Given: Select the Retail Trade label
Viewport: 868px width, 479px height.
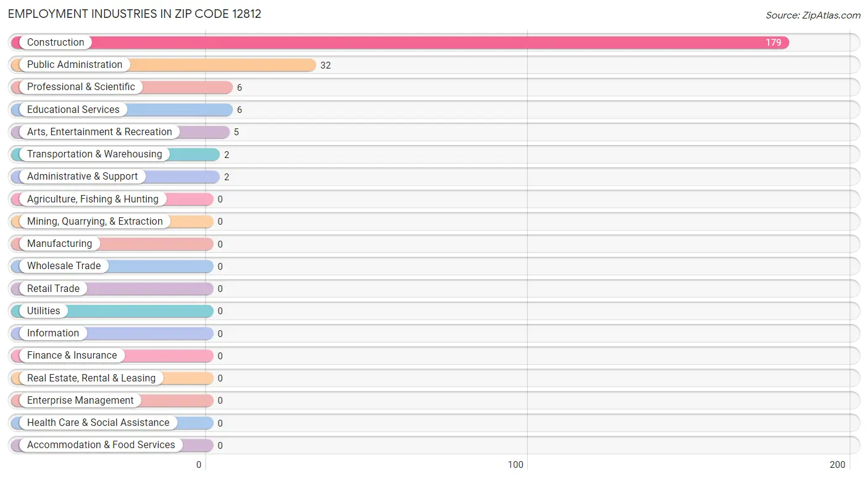Looking at the screenshot, I should pos(53,289).
